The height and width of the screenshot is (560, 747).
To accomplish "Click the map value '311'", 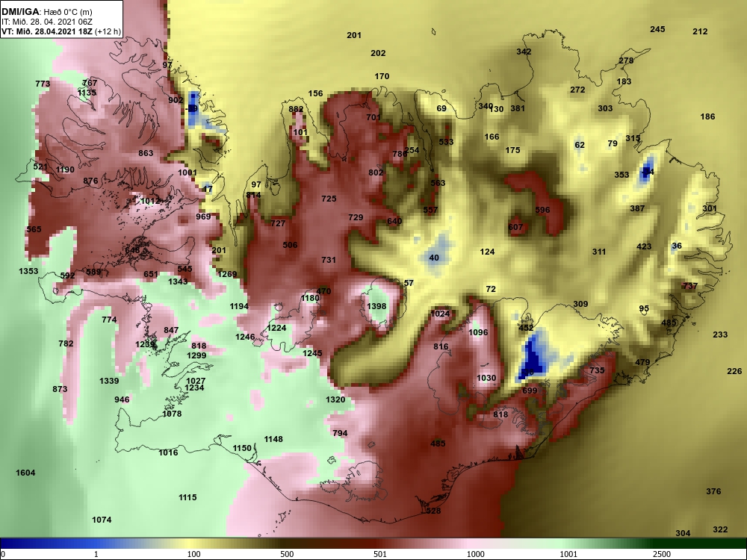I will pos(599,252).
